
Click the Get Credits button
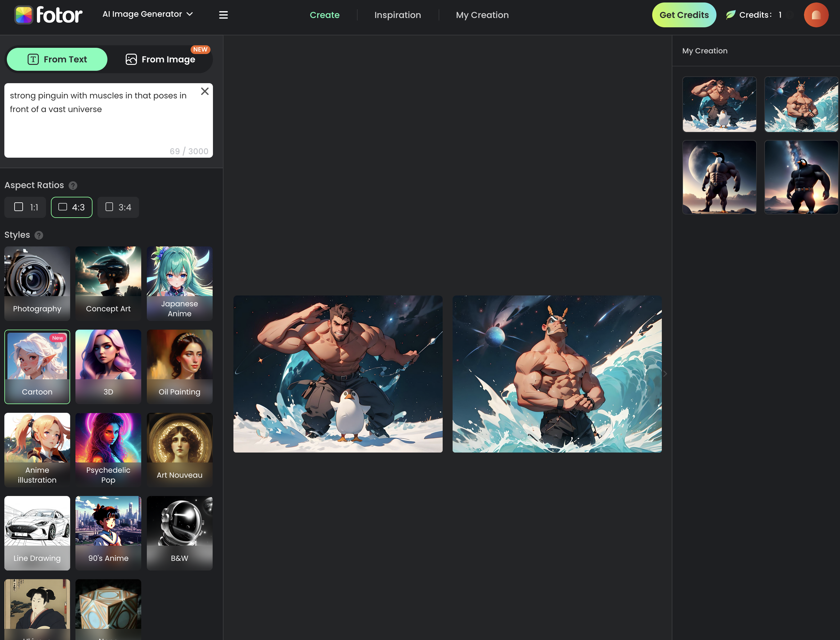click(x=684, y=15)
